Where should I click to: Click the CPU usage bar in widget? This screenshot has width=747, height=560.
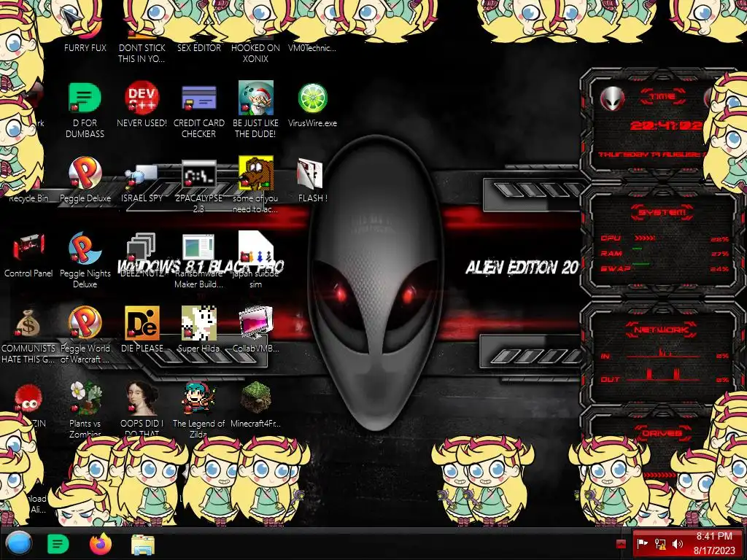click(646, 238)
